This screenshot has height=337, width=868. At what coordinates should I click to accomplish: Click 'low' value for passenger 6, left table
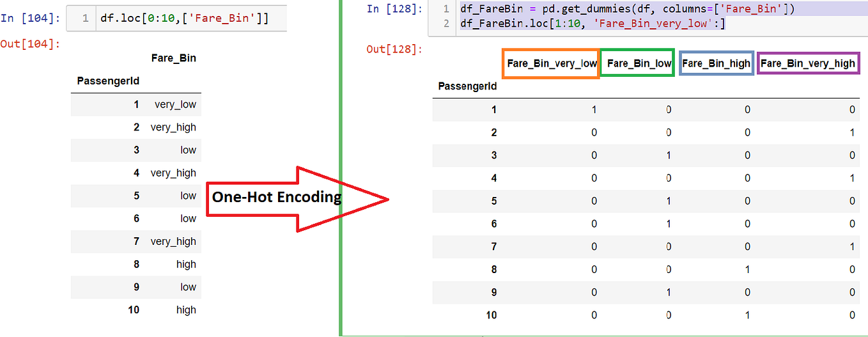tap(188, 219)
